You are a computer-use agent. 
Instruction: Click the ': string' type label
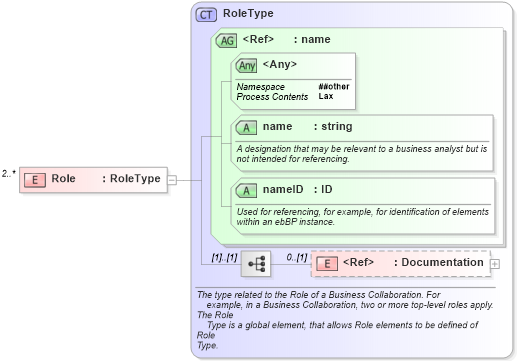pyautogui.click(x=333, y=127)
